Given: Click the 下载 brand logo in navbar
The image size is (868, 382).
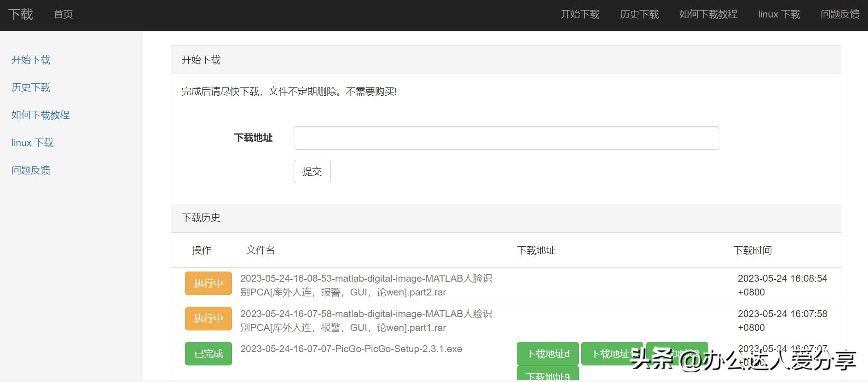Looking at the screenshot, I should pos(21,14).
